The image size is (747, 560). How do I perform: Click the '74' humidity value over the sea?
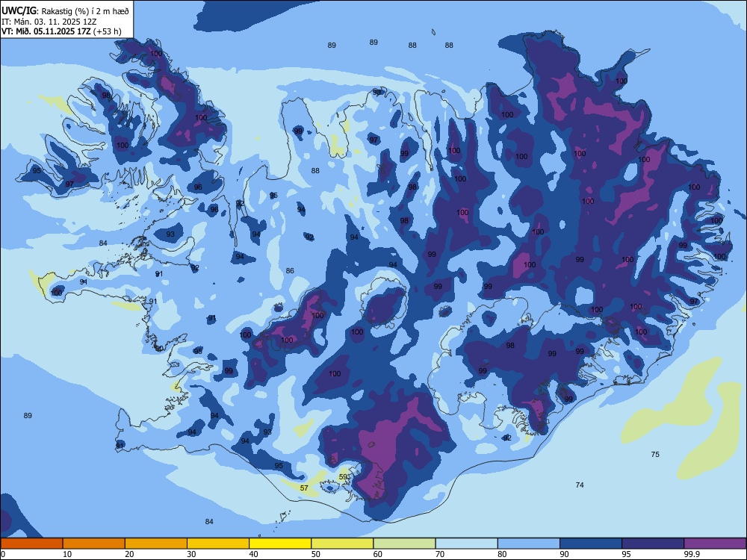pos(580,485)
